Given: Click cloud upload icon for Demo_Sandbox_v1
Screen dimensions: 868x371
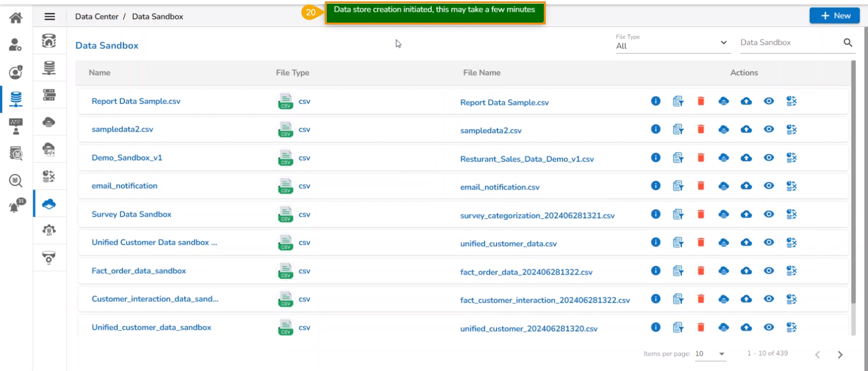Looking at the screenshot, I should (x=746, y=158).
